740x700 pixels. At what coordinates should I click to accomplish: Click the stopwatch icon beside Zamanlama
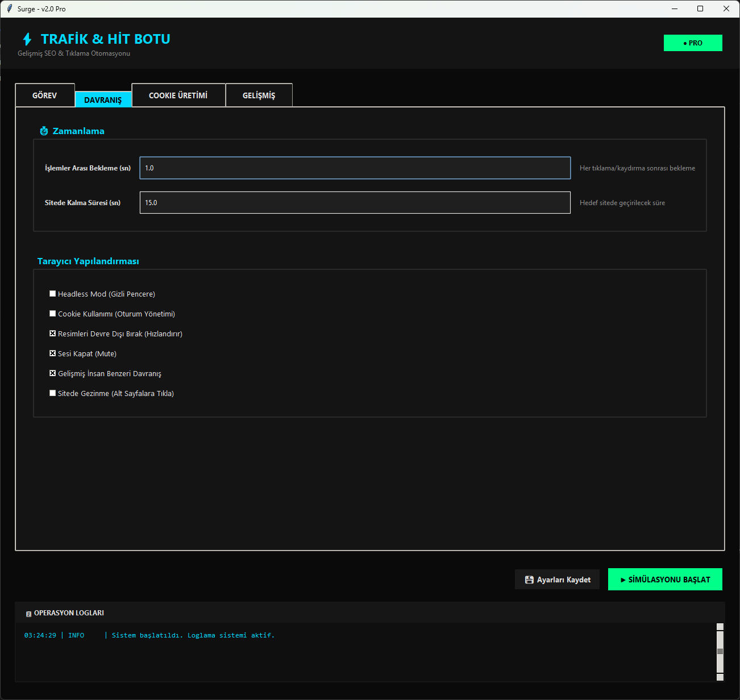(x=44, y=131)
